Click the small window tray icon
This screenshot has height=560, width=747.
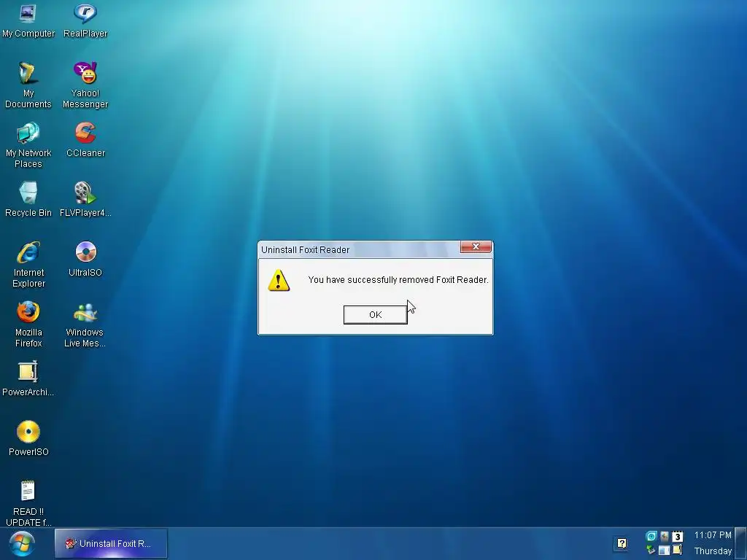pyautogui.click(x=664, y=550)
